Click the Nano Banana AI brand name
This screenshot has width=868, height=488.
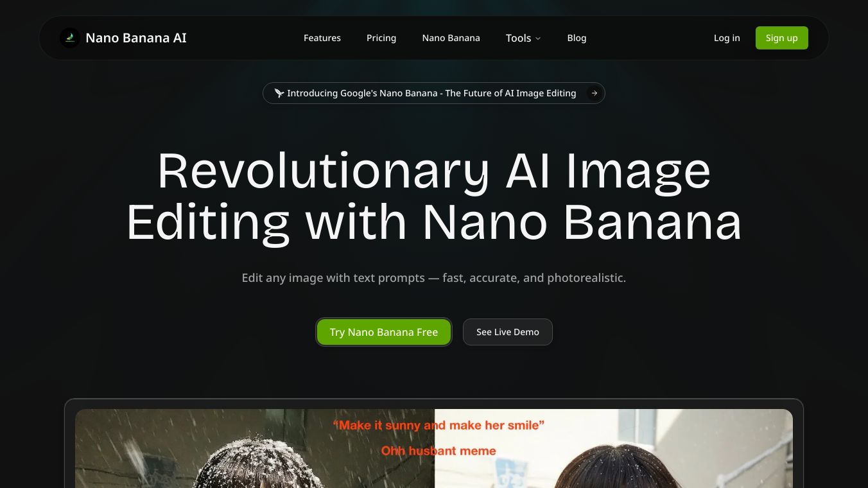136,38
